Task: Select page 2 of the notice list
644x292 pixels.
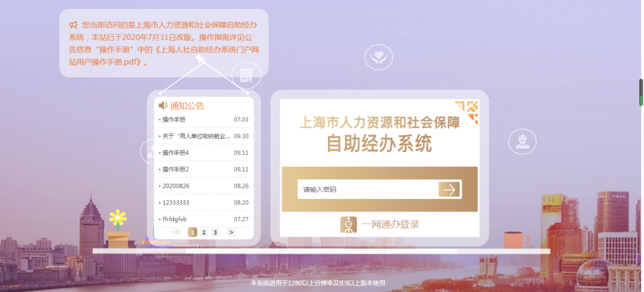Action: pos(203,232)
